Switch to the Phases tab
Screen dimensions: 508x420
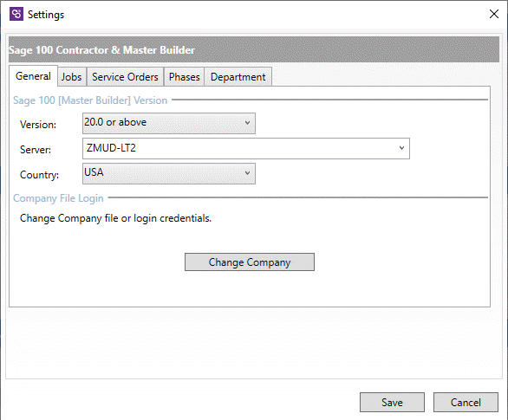click(185, 77)
